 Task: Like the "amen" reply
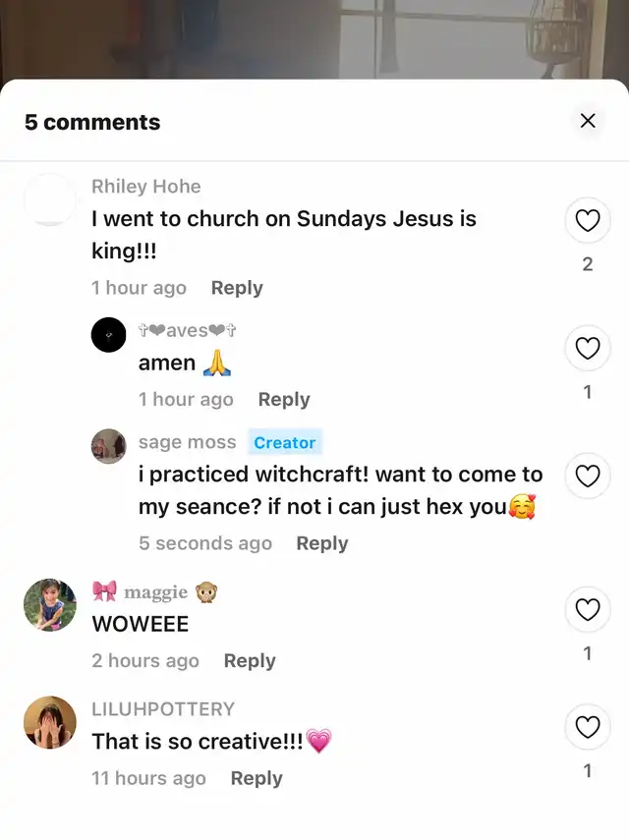click(x=588, y=348)
